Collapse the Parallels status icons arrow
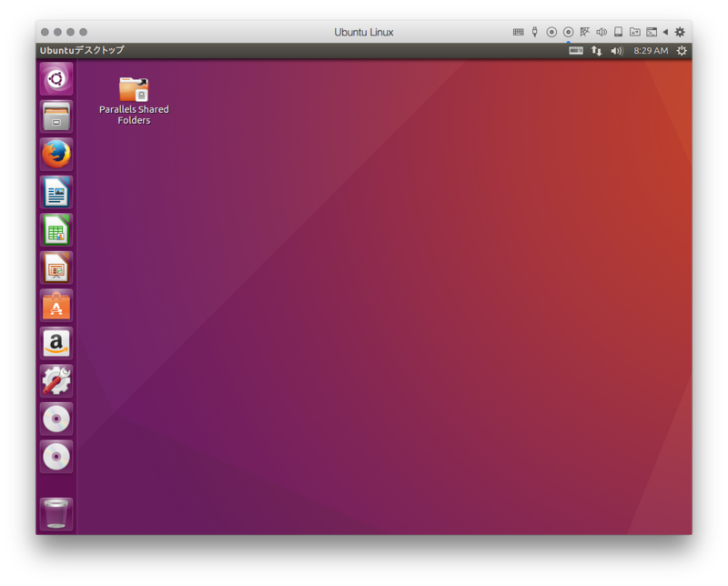This screenshot has height=586, width=728. [665, 32]
